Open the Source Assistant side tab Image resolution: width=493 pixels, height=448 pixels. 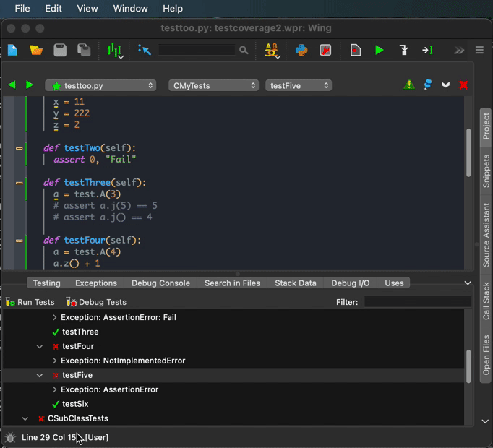[486, 235]
